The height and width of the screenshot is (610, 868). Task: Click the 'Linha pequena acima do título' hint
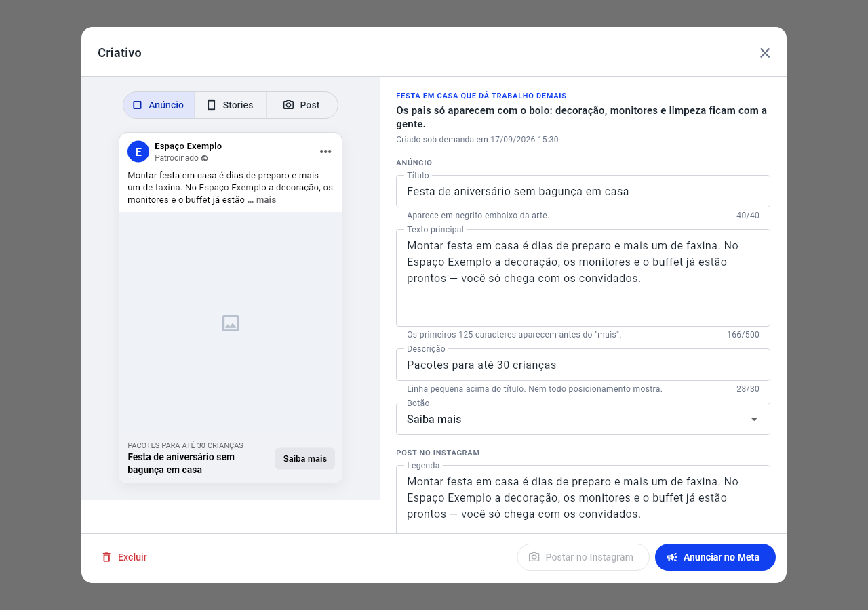[534, 389]
